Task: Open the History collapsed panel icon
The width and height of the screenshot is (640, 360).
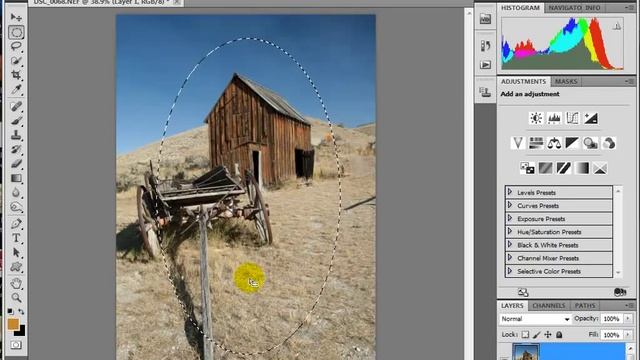Action: tap(485, 46)
